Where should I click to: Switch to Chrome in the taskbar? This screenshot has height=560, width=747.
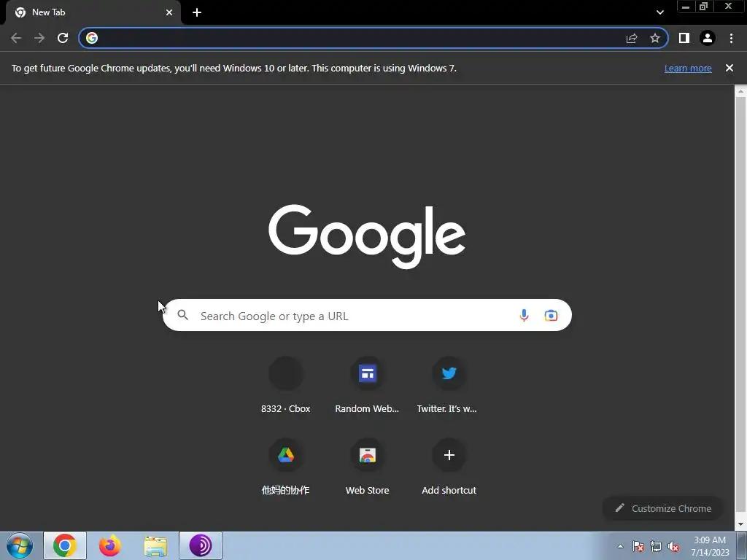click(65, 545)
